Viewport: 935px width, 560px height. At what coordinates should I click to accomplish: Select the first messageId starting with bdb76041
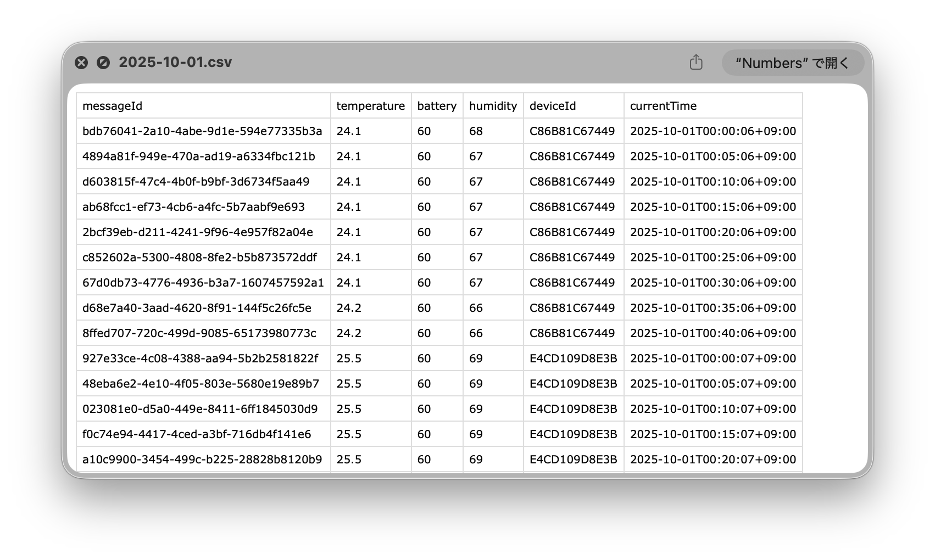click(203, 131)
